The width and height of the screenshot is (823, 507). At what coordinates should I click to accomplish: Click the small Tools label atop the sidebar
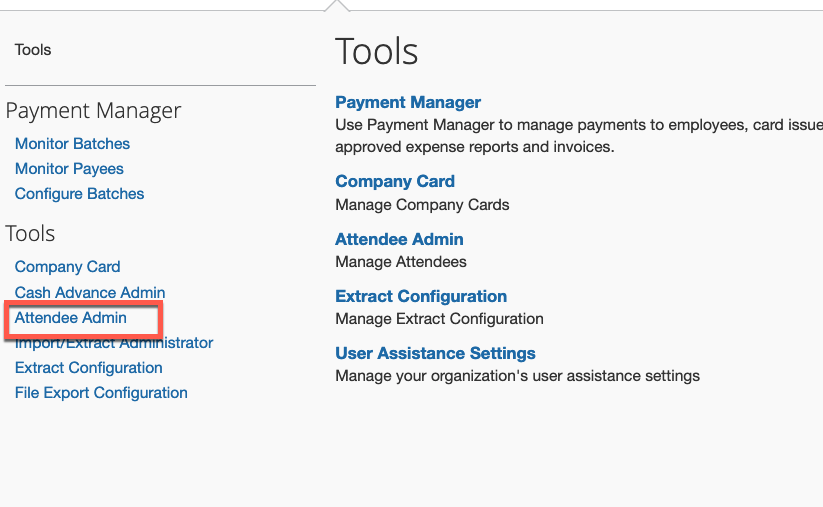tap(33, 50)
